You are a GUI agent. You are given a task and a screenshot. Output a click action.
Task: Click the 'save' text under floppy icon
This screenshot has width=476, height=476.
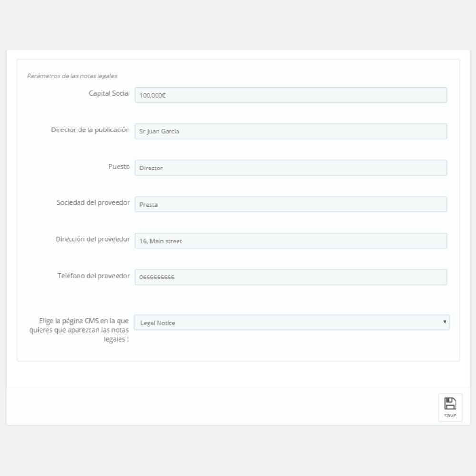(450, 415)
